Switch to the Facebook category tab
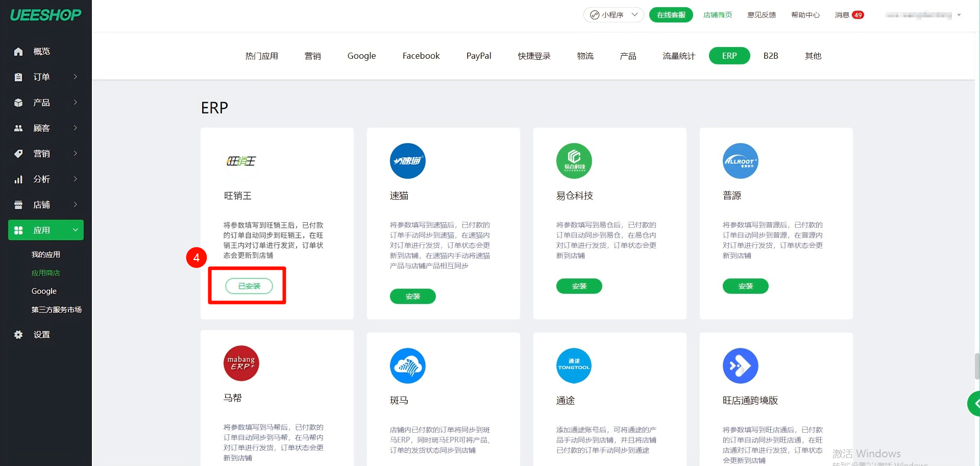Image resolution: width=980 pixels, height=466 pixels. coord(421,56)
